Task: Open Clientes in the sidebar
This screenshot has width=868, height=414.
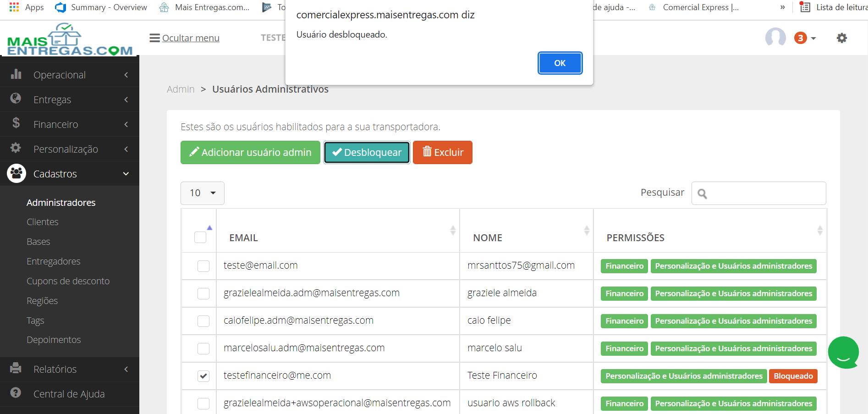Action: [43, 222]
